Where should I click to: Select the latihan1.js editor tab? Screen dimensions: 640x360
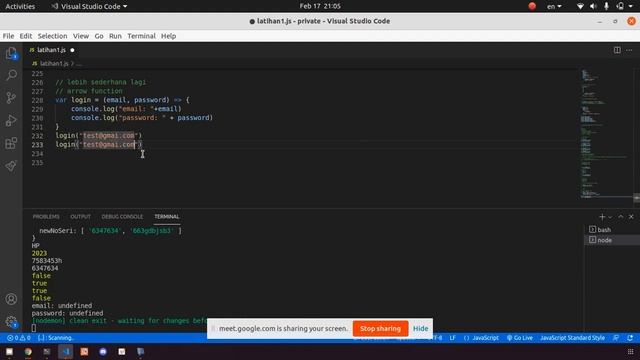[x=51, y=50]
